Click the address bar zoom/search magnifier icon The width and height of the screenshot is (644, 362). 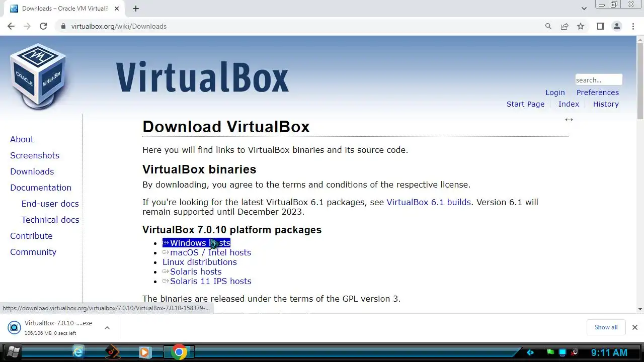[548, 26]
